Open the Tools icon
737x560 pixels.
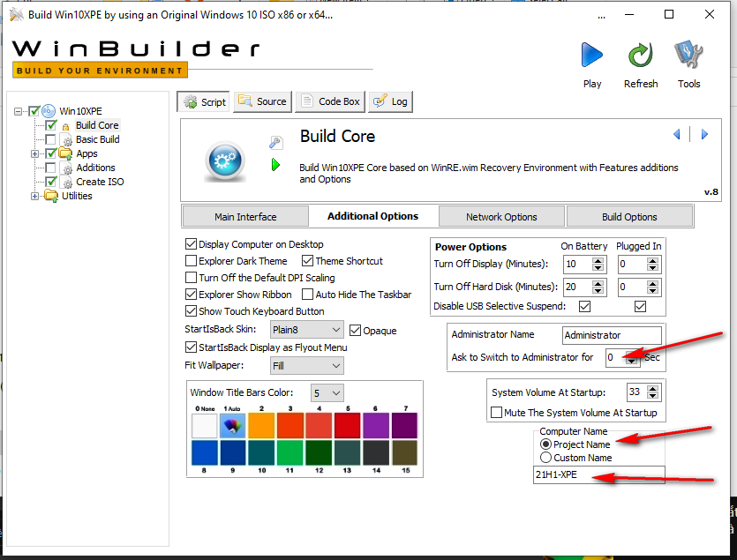[688, 55]
